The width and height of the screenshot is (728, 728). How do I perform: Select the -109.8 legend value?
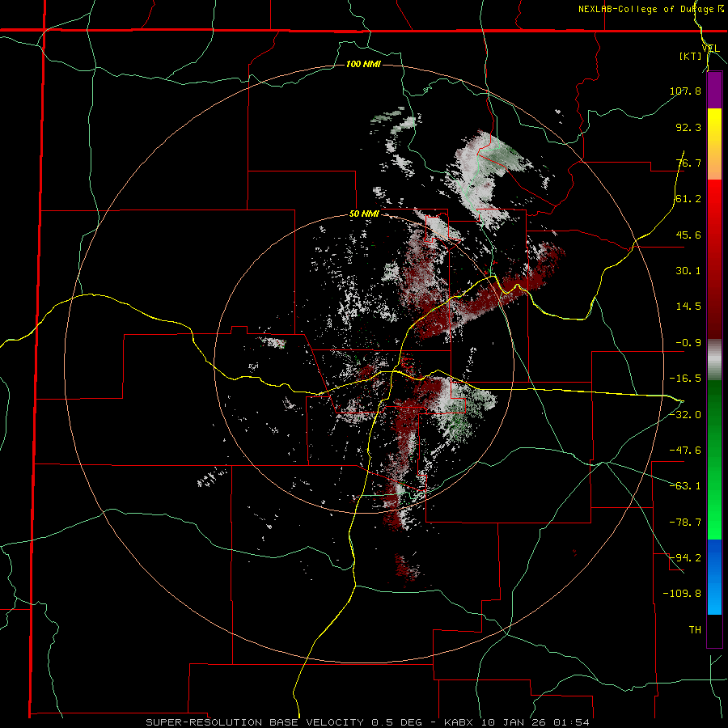pos(682,594)
